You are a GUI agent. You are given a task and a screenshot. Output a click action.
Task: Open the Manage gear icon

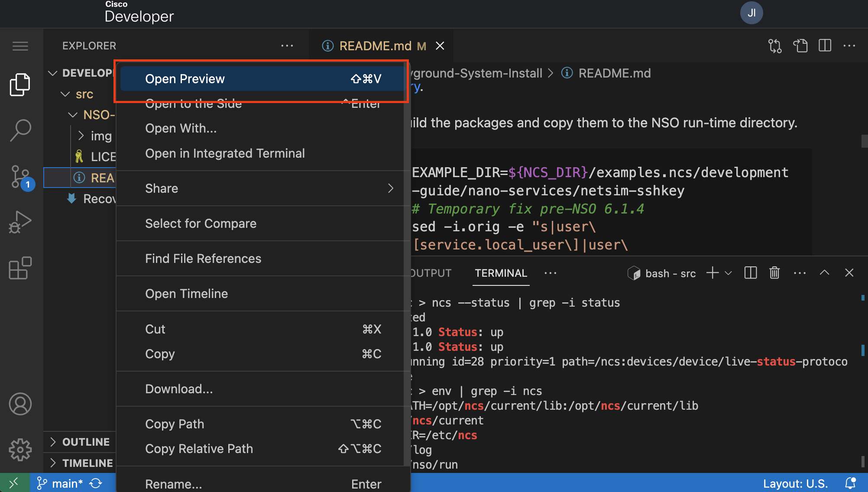tap(20, 450)
